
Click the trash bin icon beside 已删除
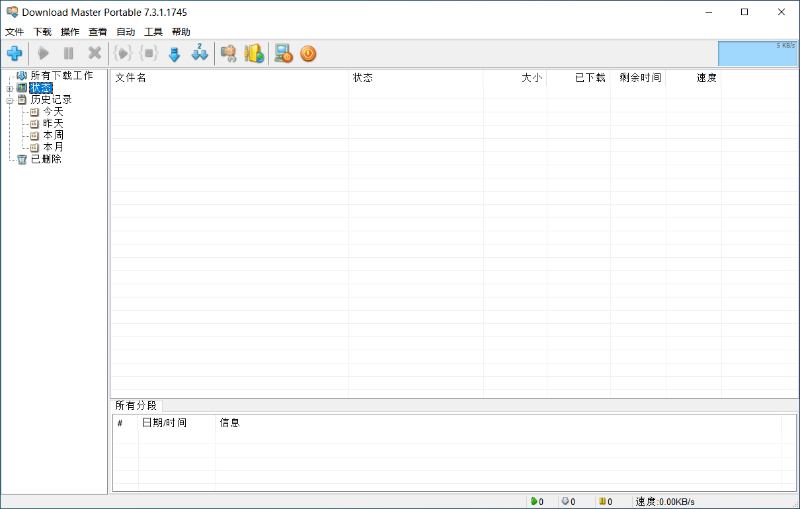click(x=22, y=159)
